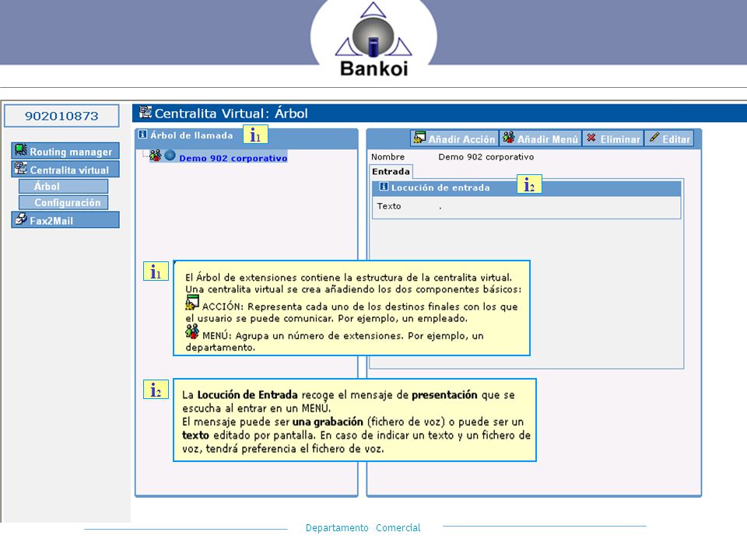Click the Añadir Menú button
The height and width of the screenshot is (560, 747).
coord(541,138)
